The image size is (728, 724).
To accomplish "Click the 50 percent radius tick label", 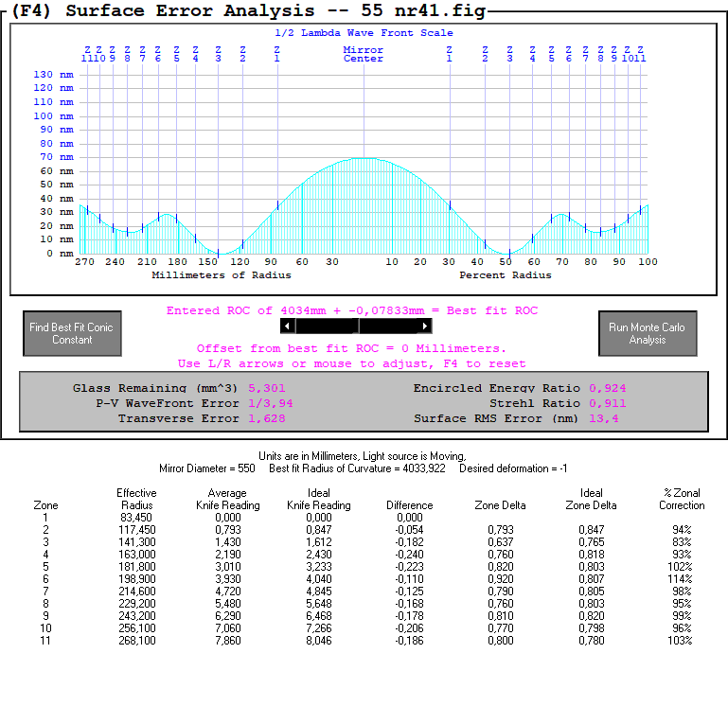I will [506, 262].
